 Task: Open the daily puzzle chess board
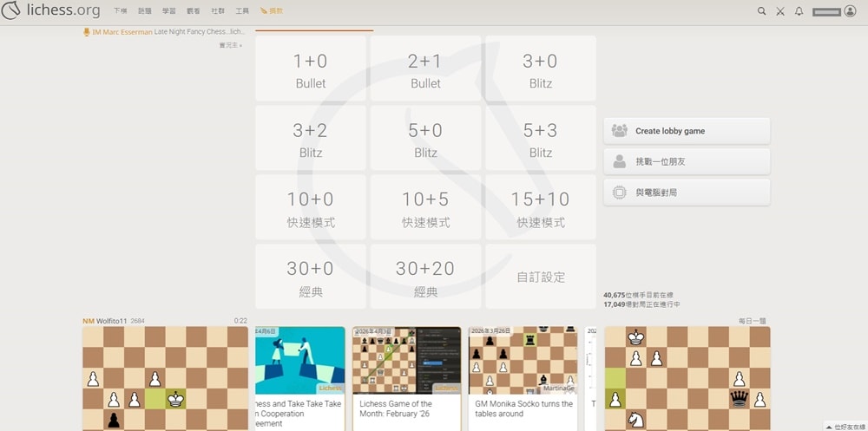point(687,378)
